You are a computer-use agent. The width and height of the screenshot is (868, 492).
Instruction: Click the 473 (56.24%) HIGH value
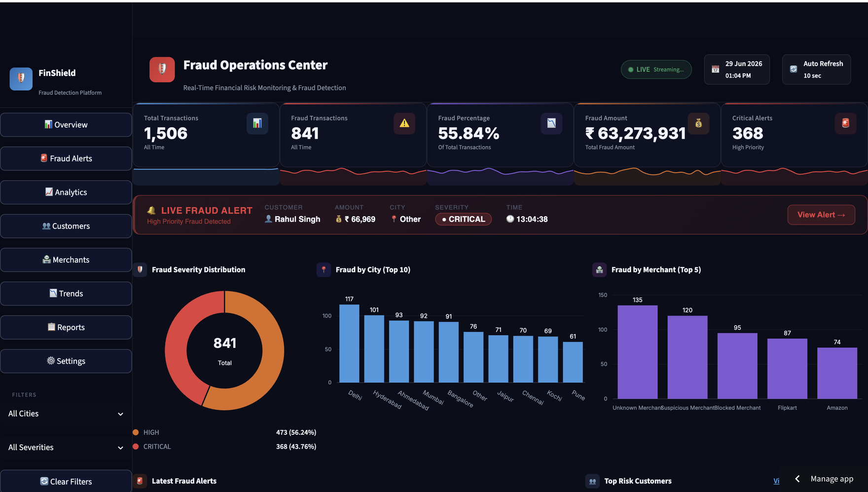(x=296, y=432)
